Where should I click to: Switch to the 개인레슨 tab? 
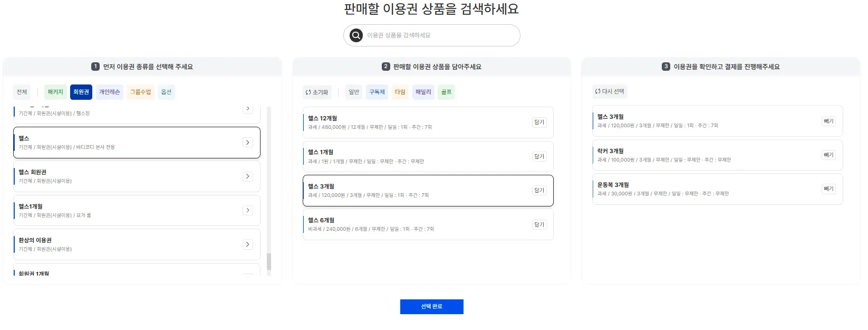coord(110,92)
